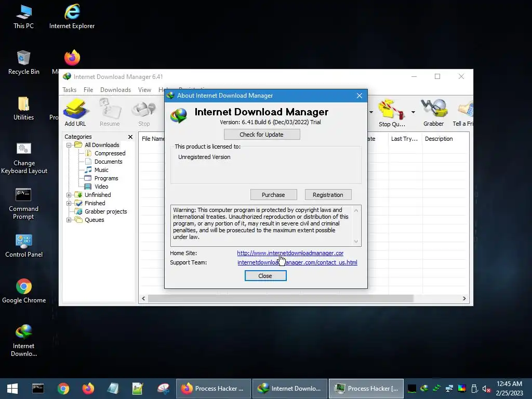The image size is (532, 399).
Task: Close the Categories panel
Action: tap(130, 137)
